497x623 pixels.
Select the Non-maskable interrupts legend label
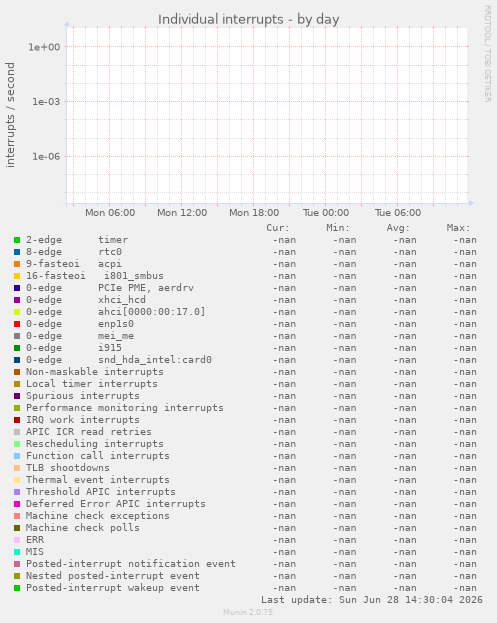coord(95,372)
